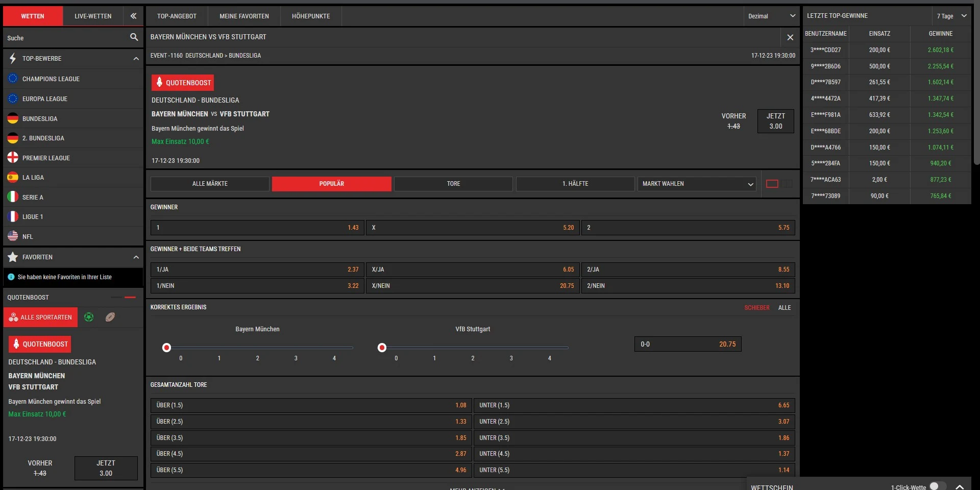Select Über (2.5) at 1.33
The width and height of the screenshot is (980, 490).
pyautogui.click(x=311, y=422)
